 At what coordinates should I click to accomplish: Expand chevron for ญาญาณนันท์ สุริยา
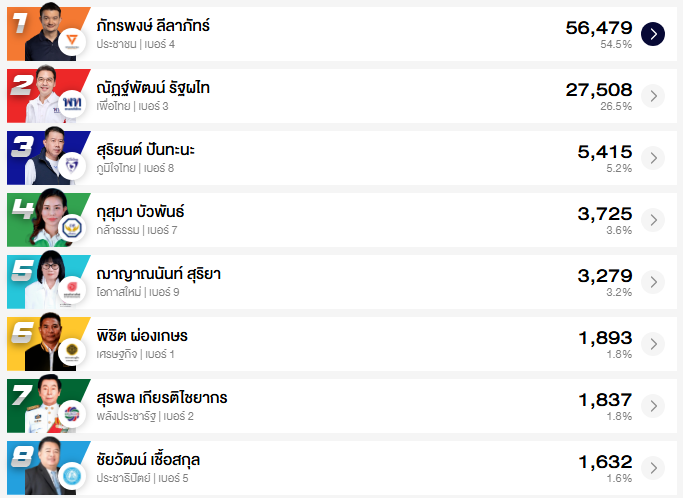click(x=652, y=282)
